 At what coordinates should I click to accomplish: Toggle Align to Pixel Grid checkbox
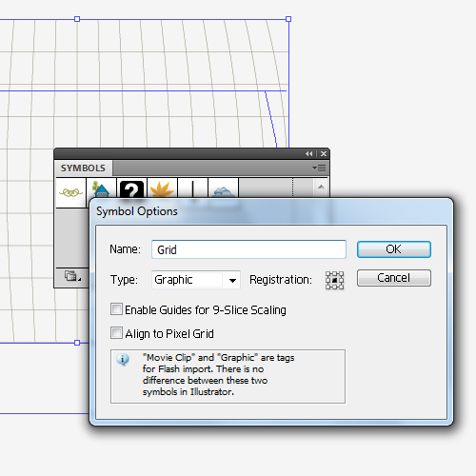click(116, 333)
